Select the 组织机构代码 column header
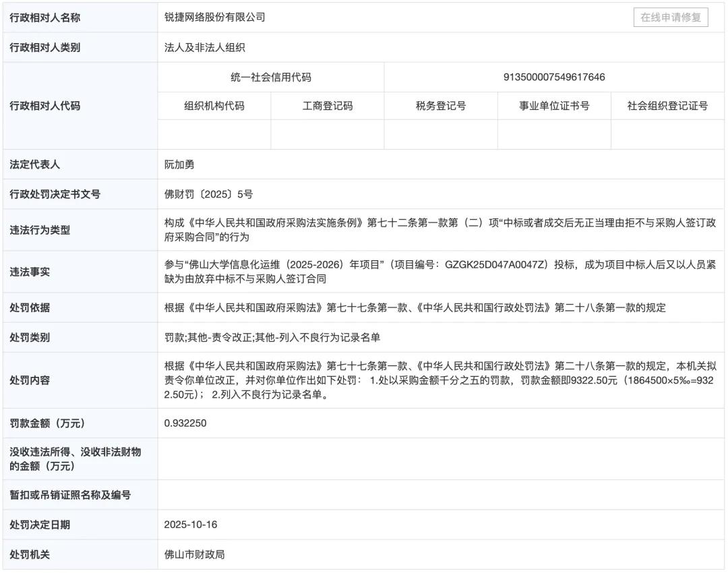The image size is (728, 573). tap(214, 106)
